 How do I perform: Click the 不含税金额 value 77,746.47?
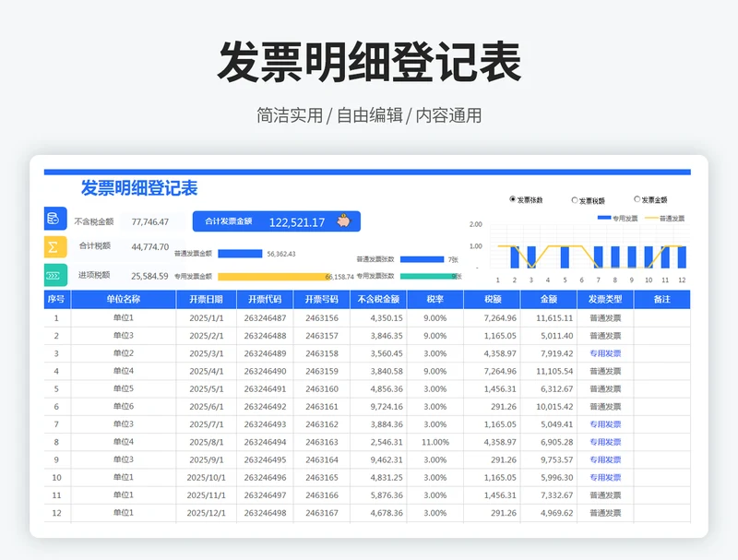(150, 222)
